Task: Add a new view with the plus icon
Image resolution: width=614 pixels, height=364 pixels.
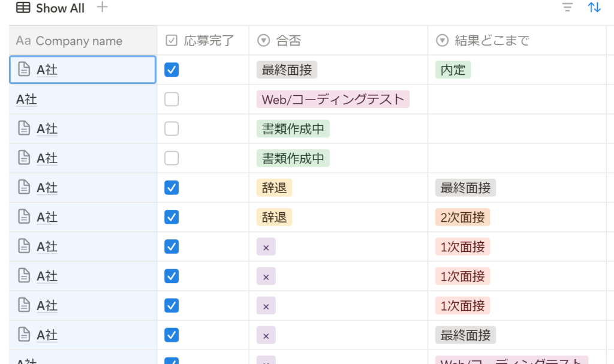Action: point(102,7)
